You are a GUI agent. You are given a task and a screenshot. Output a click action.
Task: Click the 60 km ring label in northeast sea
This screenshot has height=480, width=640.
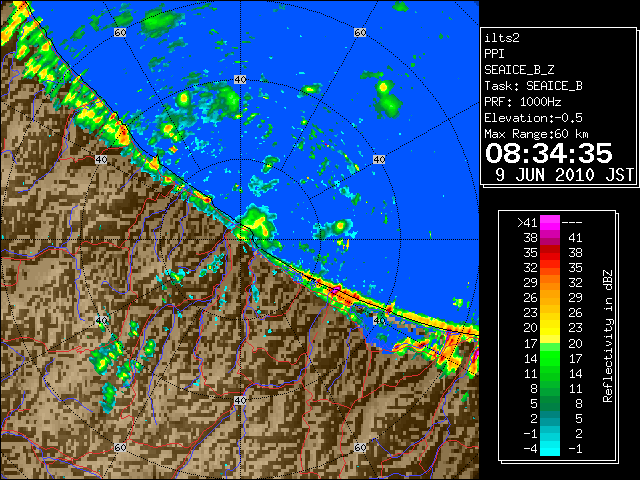click(x=360, y=32)
